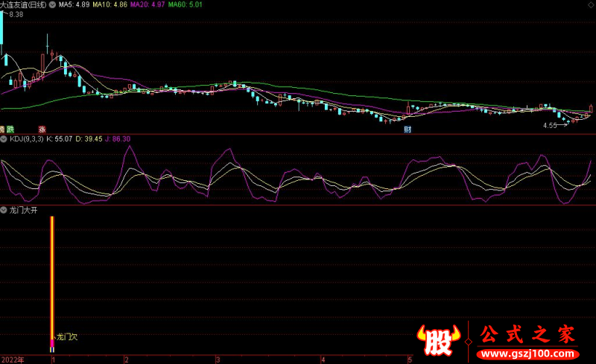This screenshot has height=364, width=596.
Task: Click the 龙门欠 signal label
Action: (x=67, y=336)
